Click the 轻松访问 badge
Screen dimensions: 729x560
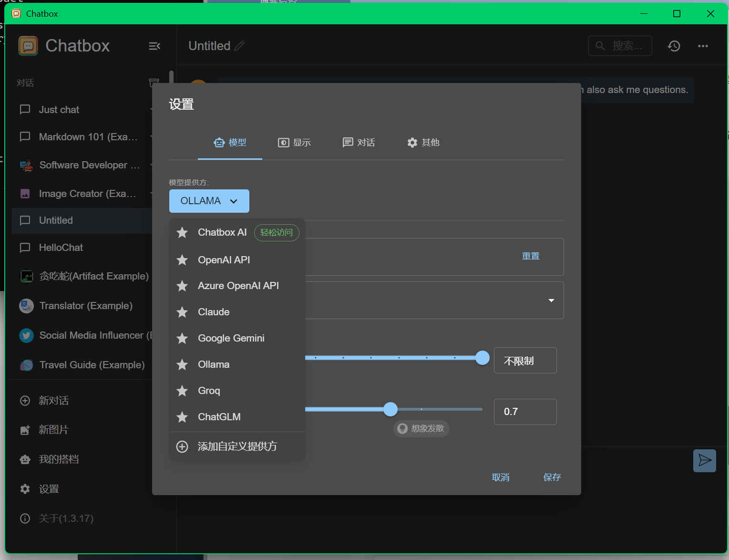(x=277, y=233)
